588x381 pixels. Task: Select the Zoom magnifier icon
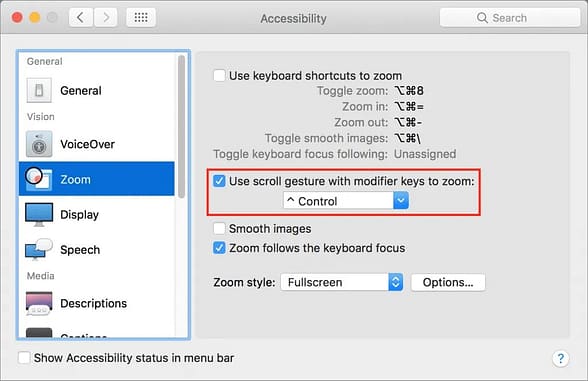(x=38, y=178)
